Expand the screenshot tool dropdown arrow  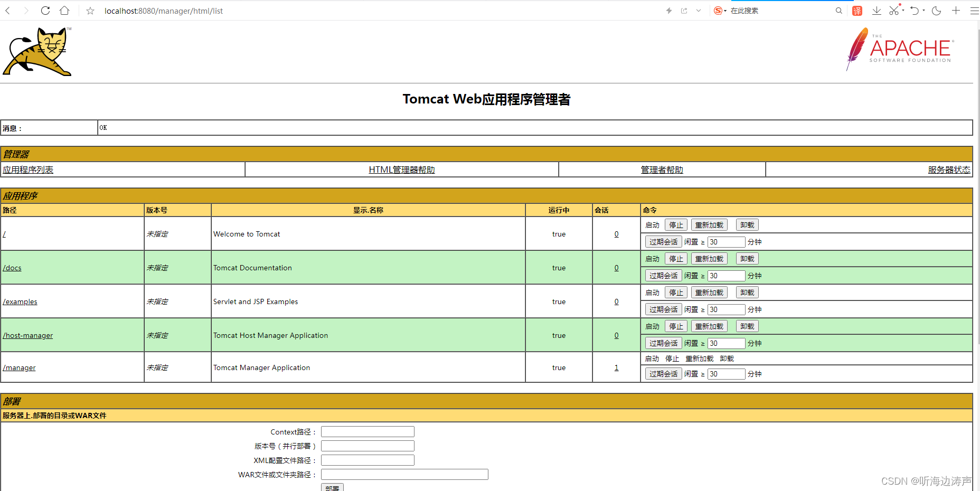coord(903,11)
